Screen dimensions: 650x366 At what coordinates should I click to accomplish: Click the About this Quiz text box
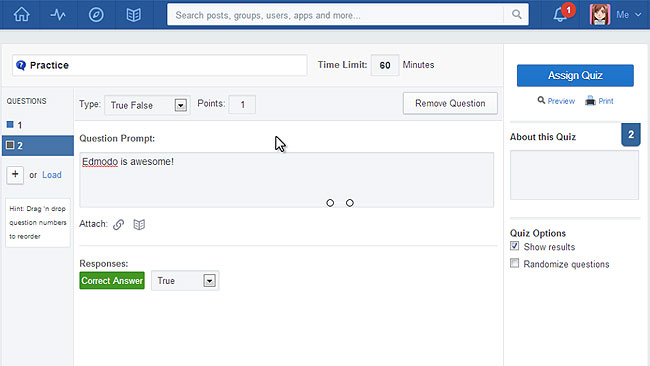click(574, 175)
